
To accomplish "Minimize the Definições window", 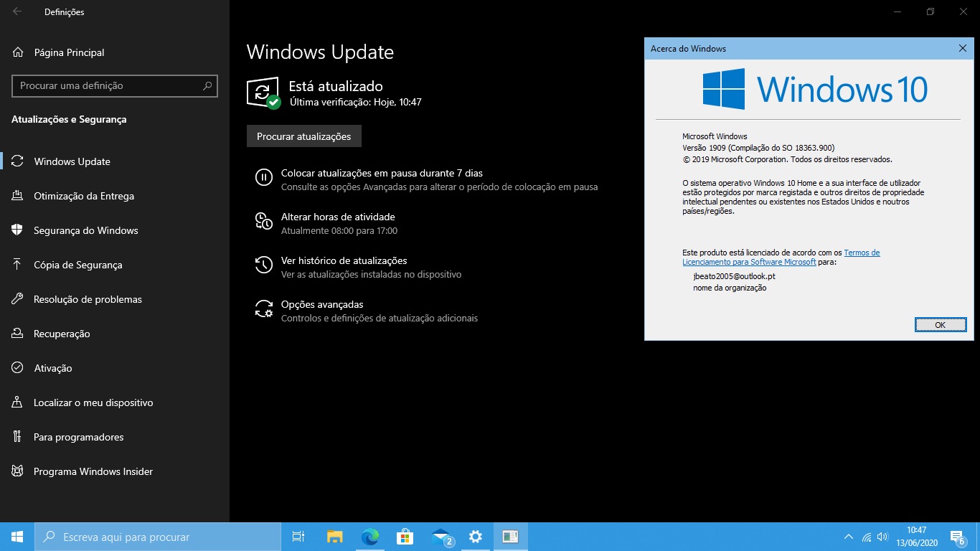I will point(897,11).
